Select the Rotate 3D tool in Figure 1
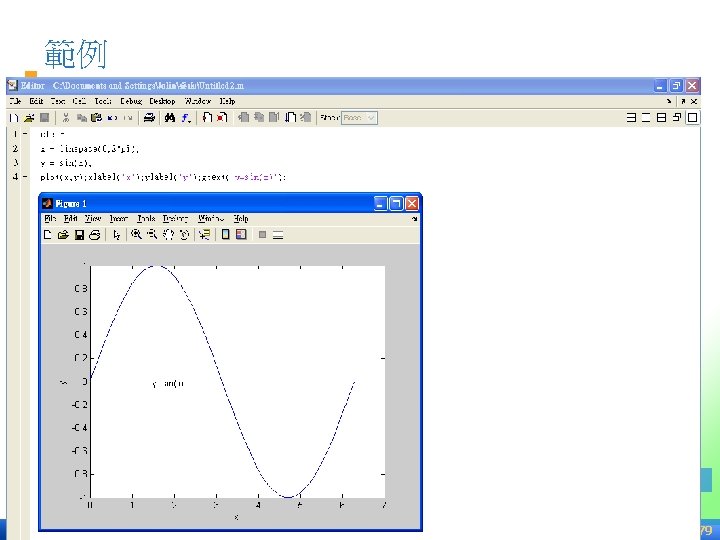 click(184, 235)
